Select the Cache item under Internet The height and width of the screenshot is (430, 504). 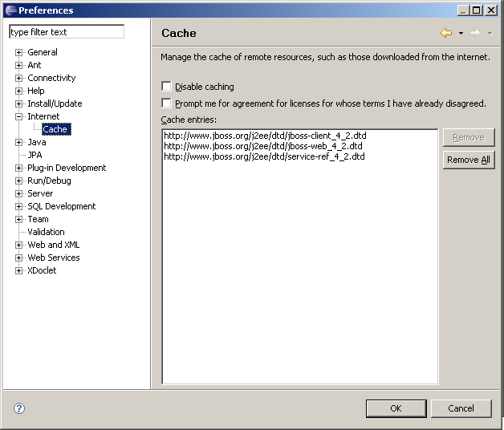tap(55, 129)
